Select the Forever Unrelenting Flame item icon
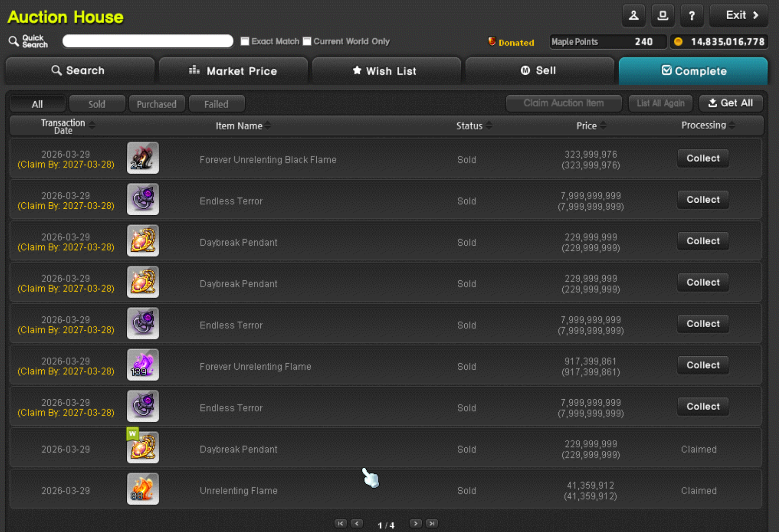The width and height of the screenshot is (779, 532). pos(143,365)
